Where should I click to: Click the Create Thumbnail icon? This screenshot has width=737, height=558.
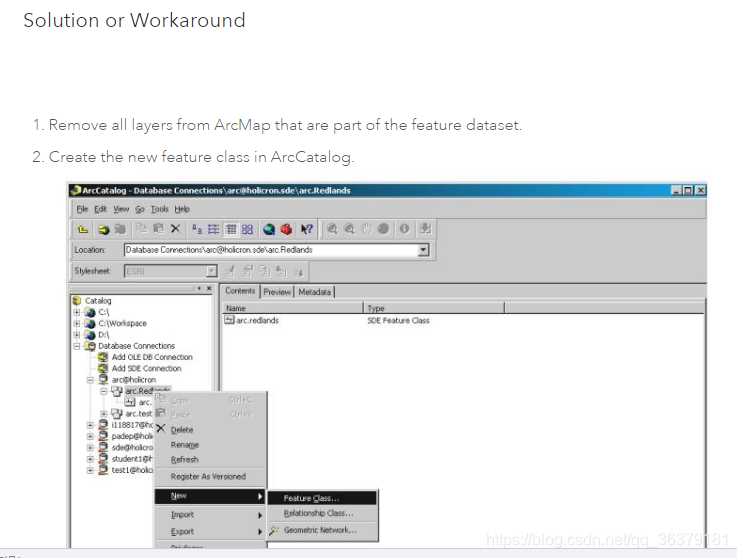point(425,229)
